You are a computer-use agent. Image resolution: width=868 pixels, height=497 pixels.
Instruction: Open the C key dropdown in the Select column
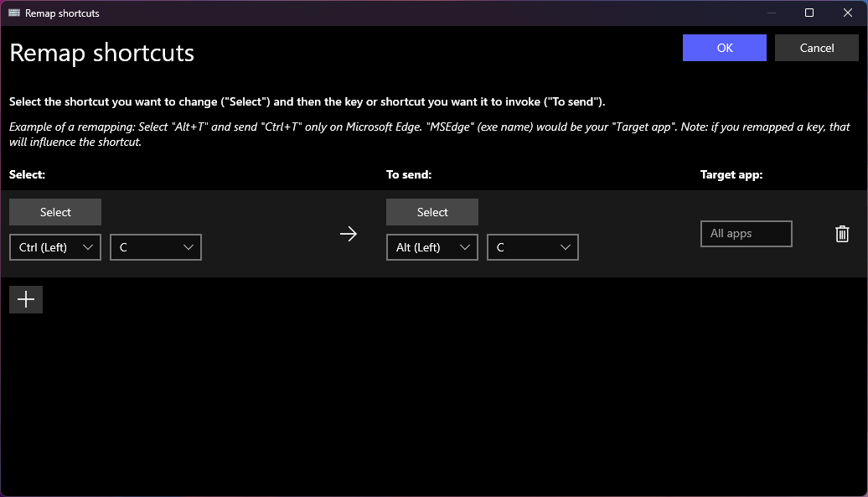point(155,247)
